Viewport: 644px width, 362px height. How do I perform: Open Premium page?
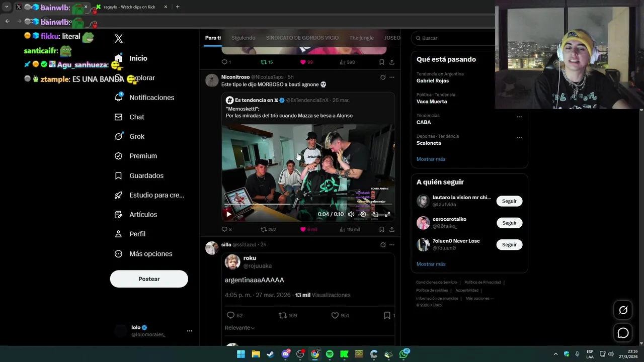[135, 156]
